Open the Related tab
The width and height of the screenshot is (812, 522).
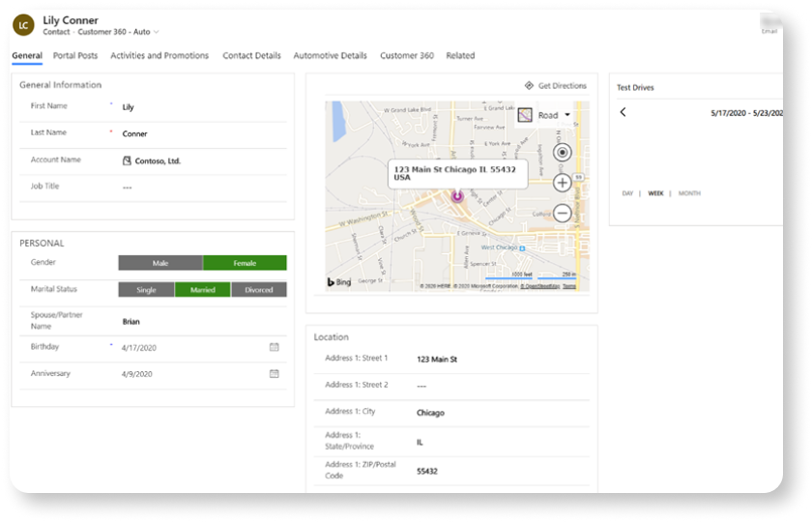[x=460, y=55]
